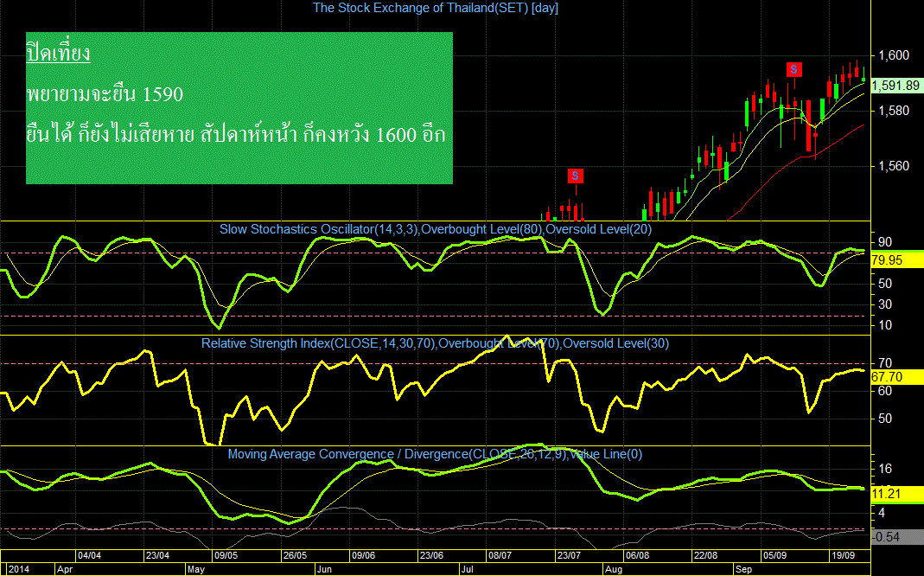Click the stochastic value label 79.95
Image resolution: width=924 pixels, height=576 pixels.
(895, 260)
